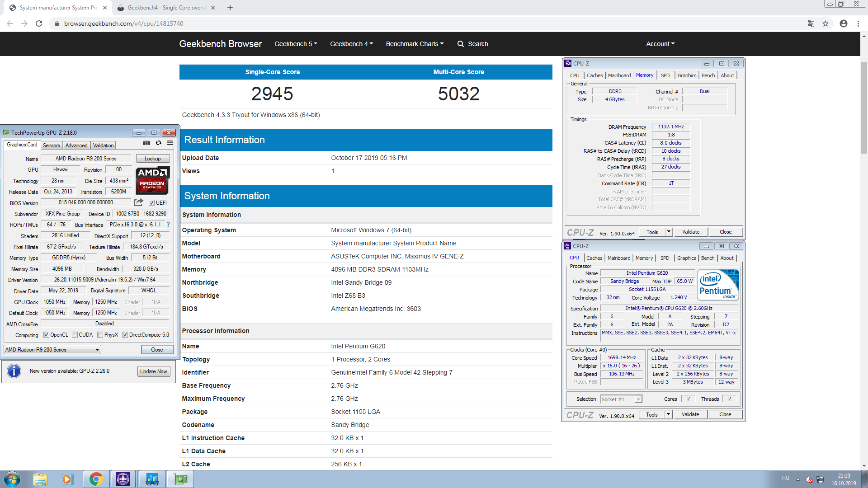
Task: Click BIOS export share icon in GPU-Z
Action: (138, 202)
